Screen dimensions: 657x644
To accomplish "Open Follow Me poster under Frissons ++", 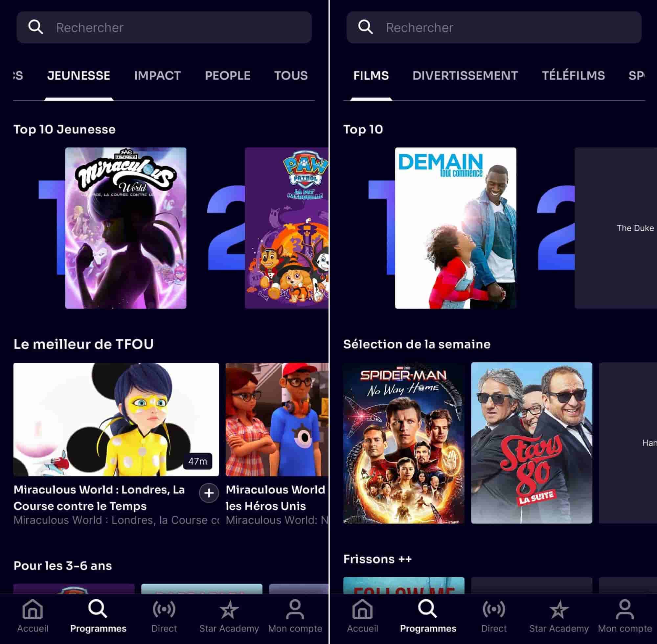I will click(x=404, y=586).
